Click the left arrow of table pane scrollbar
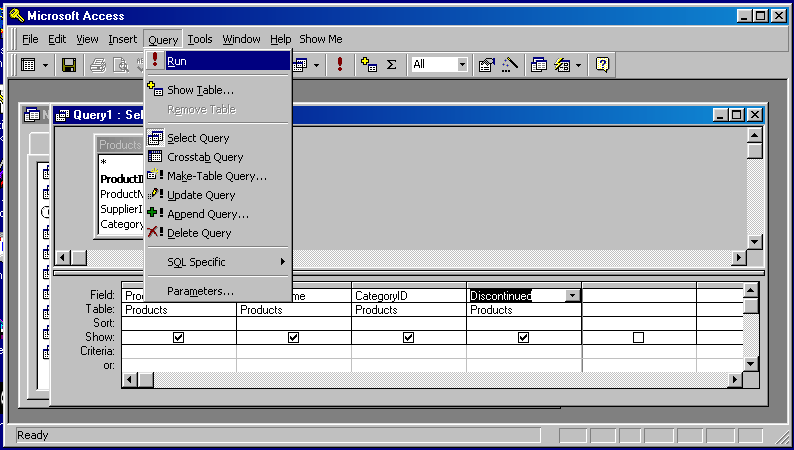 (63, 258)
